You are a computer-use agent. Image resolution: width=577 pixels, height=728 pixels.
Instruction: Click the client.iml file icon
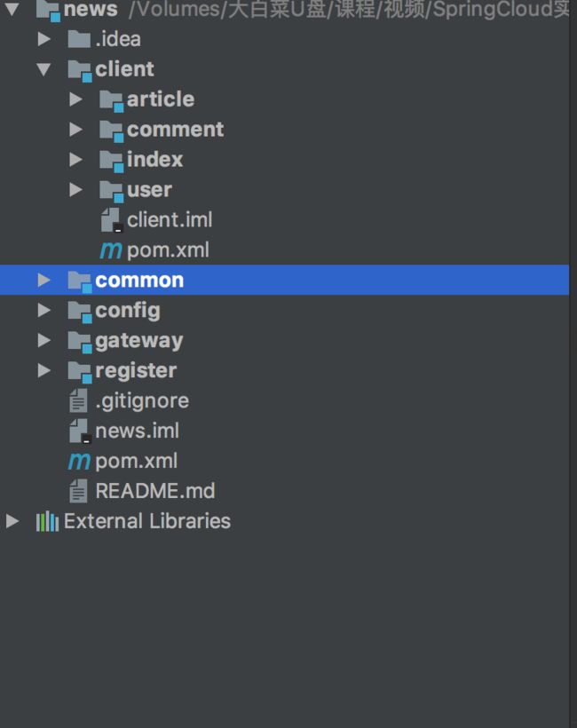[112, 220]
